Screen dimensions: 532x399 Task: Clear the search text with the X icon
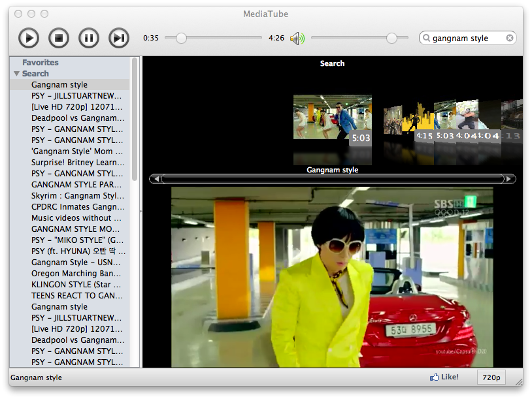(509, 38)
